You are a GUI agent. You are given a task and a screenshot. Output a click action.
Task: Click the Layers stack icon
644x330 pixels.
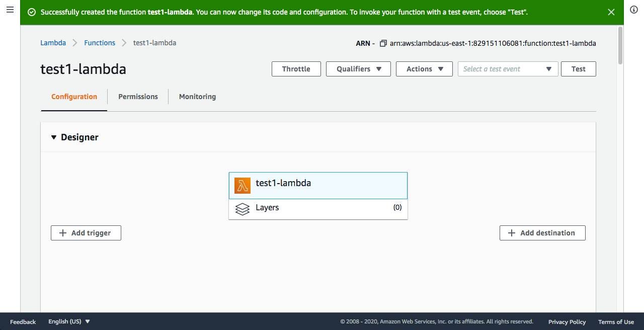click(x=243, y=209)
